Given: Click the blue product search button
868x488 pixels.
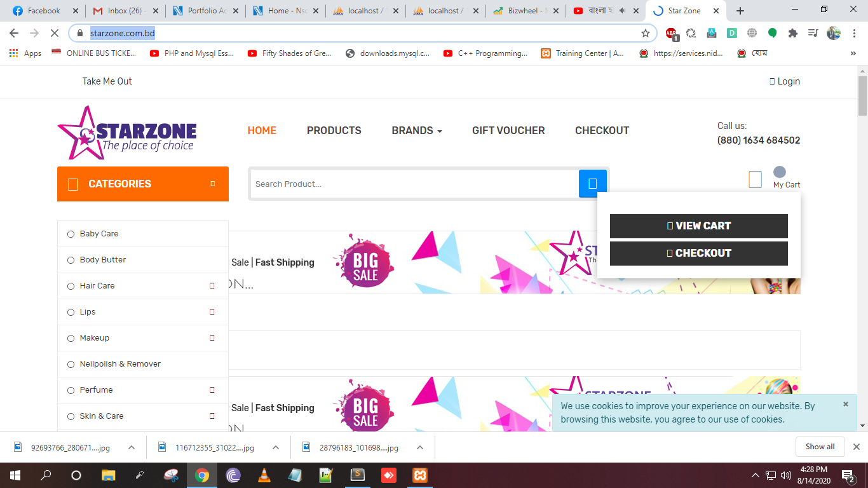Looking at the screenshot, I should [592, 184].
